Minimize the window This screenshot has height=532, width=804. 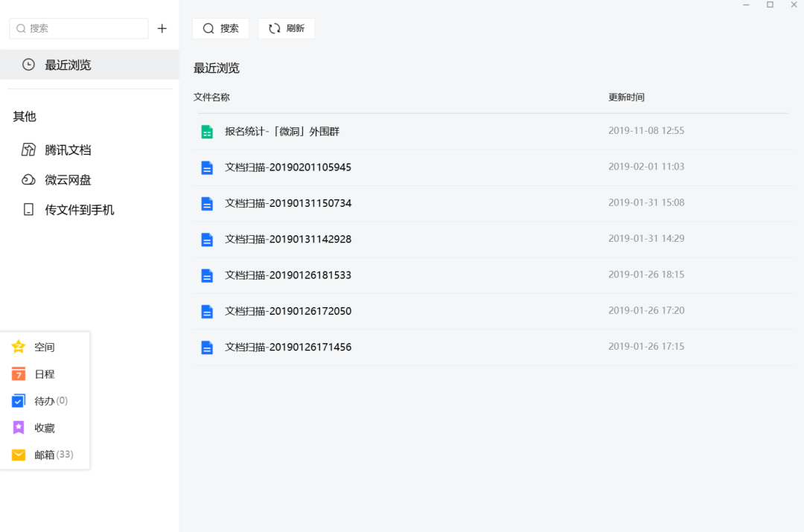point(746,4)
